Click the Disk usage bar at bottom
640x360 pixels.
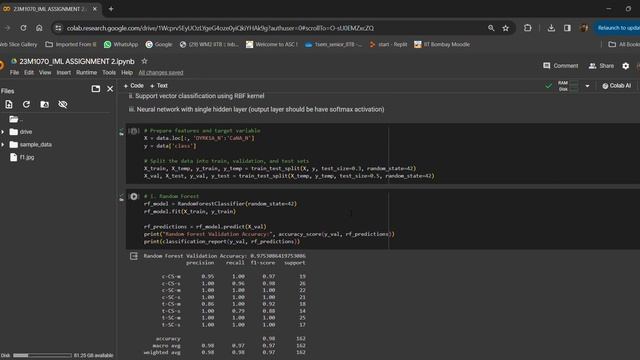point(42,356)
